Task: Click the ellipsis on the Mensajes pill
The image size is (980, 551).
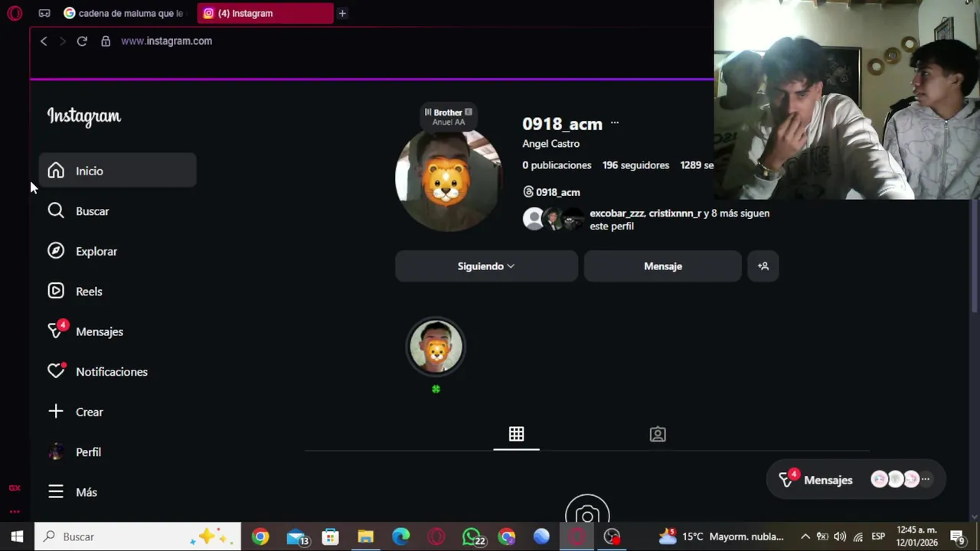Action: tap(926, 480)
